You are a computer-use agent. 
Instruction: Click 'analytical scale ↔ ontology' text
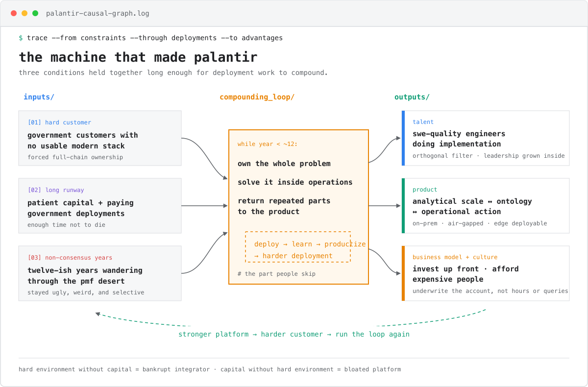tap(472, 201)
